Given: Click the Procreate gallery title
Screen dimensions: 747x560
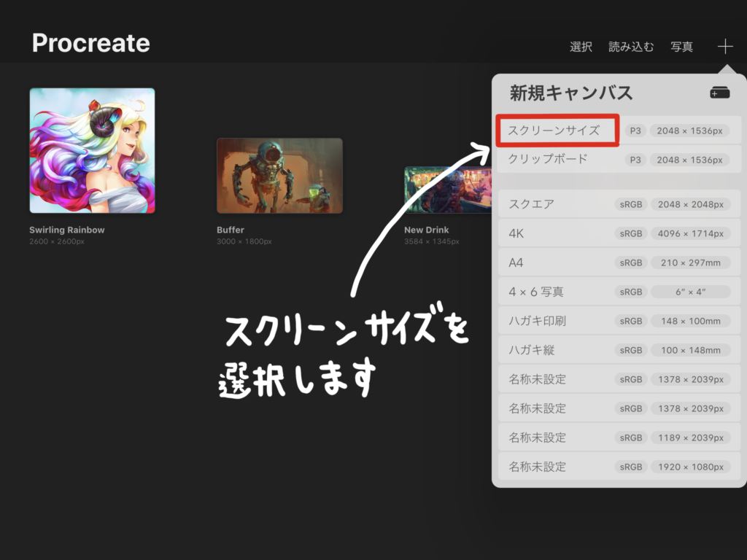Looking at the screenshot, I should pyautogui.click(x=91, y=43).
